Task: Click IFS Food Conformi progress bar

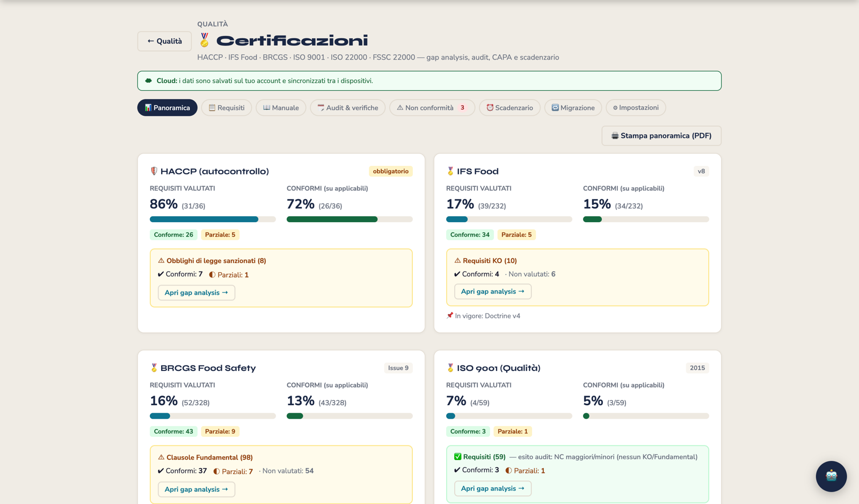Action: click(x=646, y=219)
